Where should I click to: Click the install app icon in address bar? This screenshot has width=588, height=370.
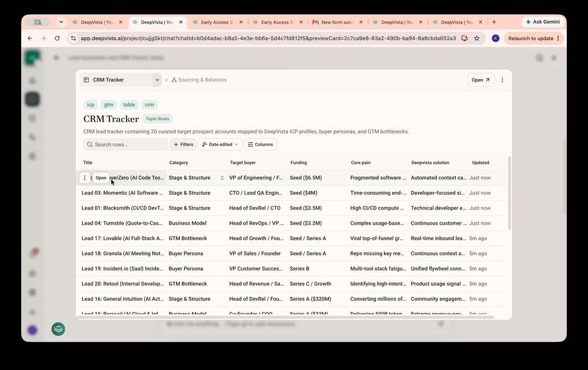tap(465, 38)
